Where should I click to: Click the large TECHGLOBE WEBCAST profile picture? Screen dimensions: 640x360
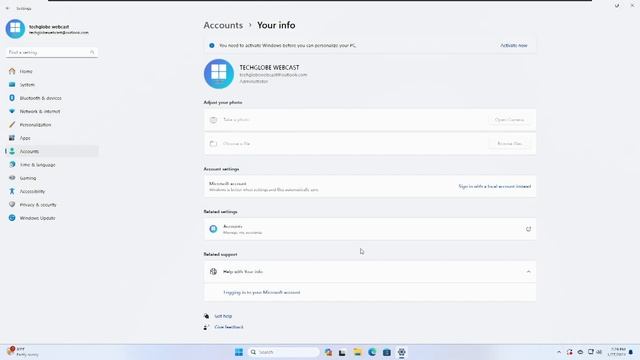[x=219, y=74]
